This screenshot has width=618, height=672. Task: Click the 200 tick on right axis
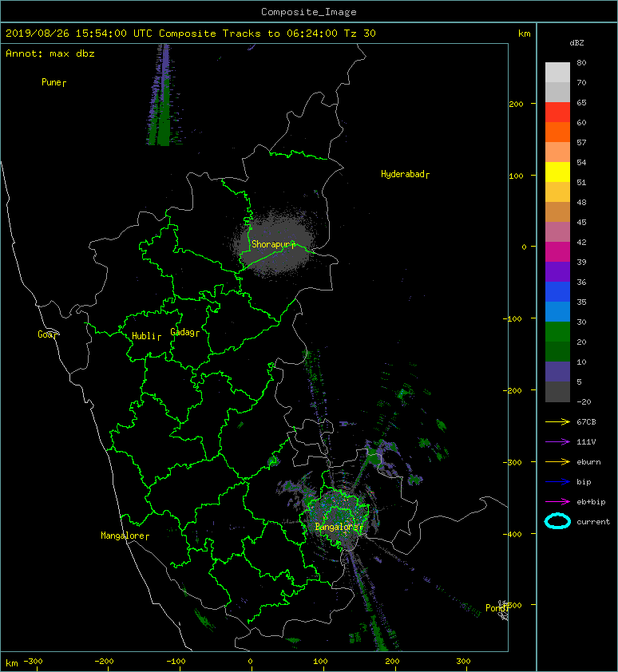pyautogui.click(x=516, y=104)
